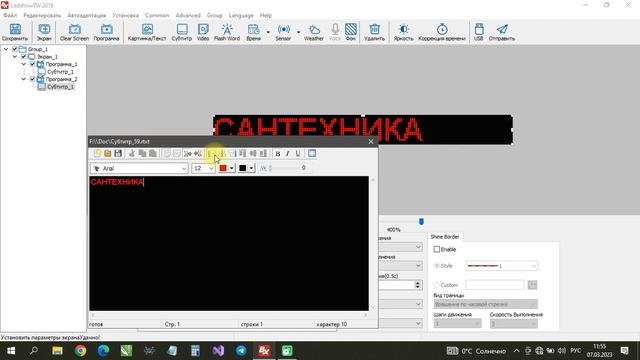Collapse the Программа_2 node
640x360 pixels.
(24, 79)
